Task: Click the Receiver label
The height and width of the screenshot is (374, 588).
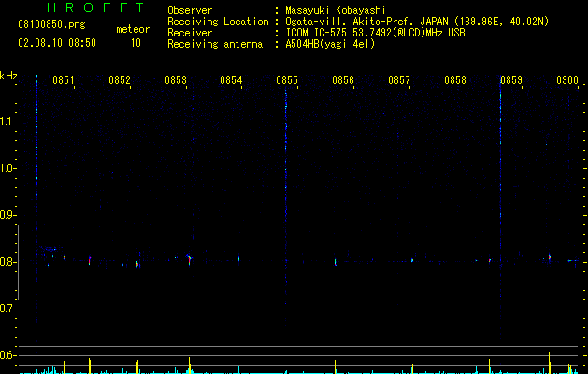Action: pyautogui.click(x=190, y=33)
